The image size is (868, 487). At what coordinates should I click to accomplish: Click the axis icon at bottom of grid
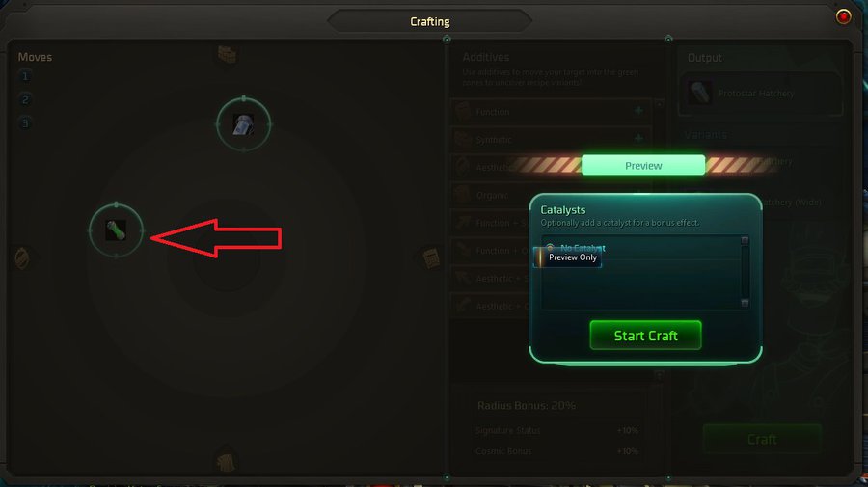tap(226, 460)
